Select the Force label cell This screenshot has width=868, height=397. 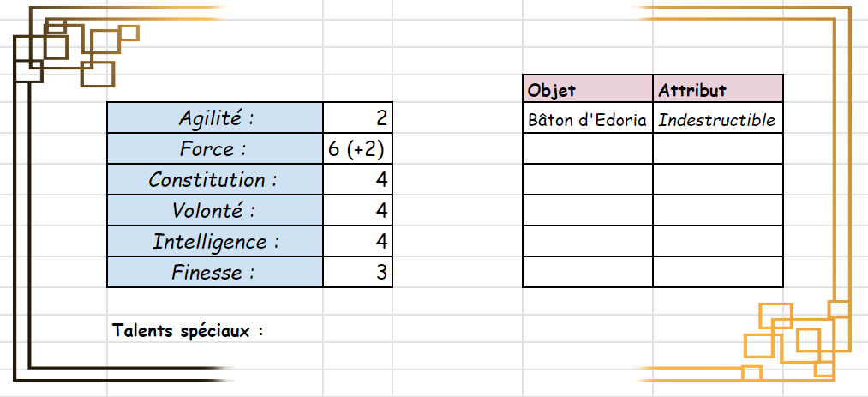(215, 148)
